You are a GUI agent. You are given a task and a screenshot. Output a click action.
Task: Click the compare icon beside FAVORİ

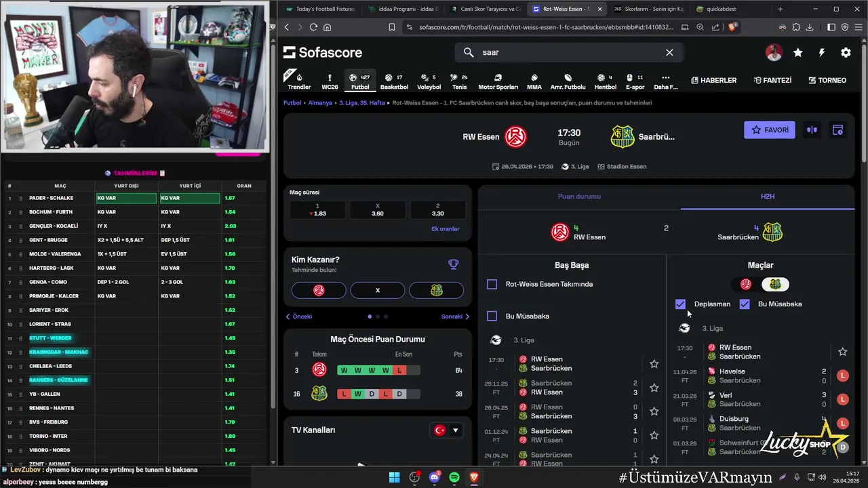coord(812,130)
